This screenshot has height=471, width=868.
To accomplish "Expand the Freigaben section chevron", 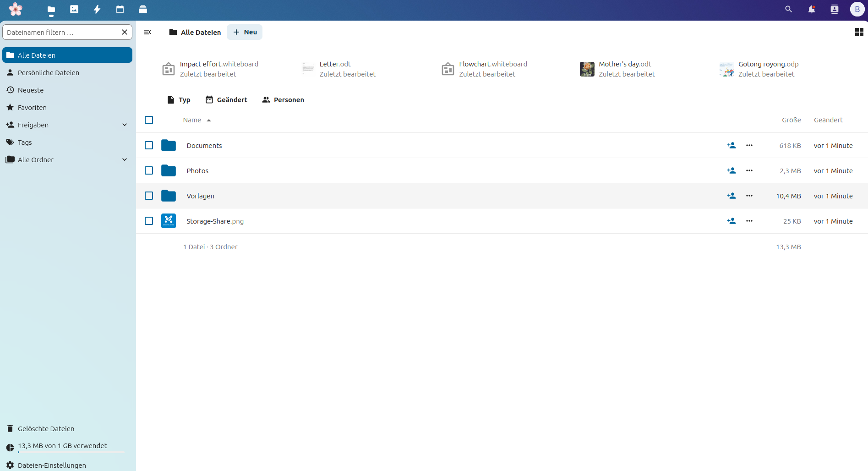I will click(x=125, y=125).
